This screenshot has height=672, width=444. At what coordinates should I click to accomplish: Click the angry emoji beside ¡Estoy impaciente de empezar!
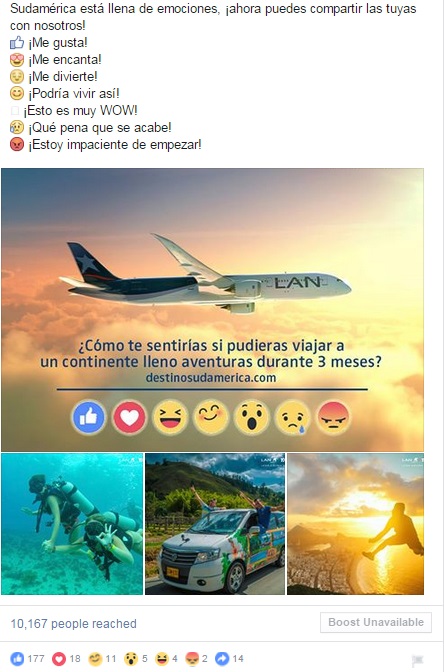(17, 144)
